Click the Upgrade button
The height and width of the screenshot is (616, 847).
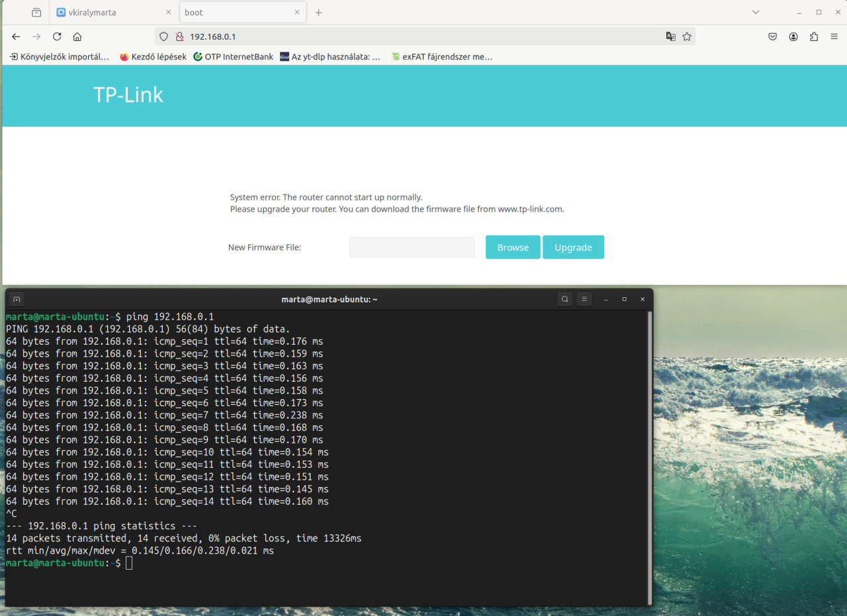(x=573, y=247)
